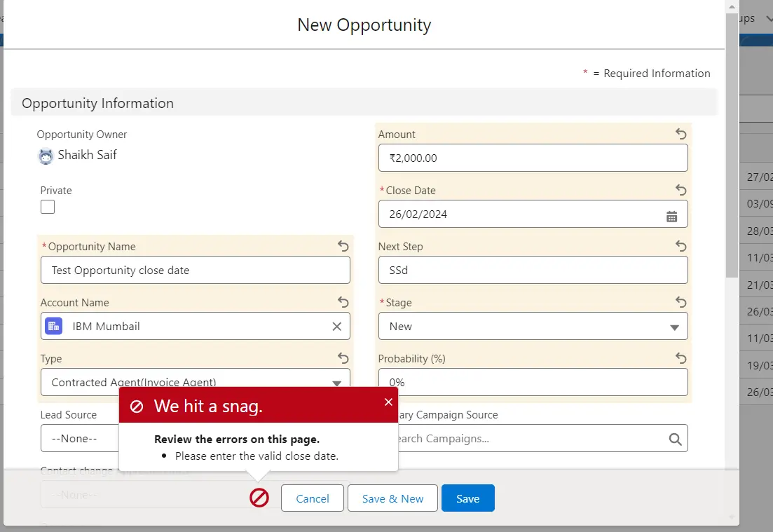This screenshot has width=773, height=532.
Task: Dismiss the 'We hit a snag' popup
Action: click(388, 402)
